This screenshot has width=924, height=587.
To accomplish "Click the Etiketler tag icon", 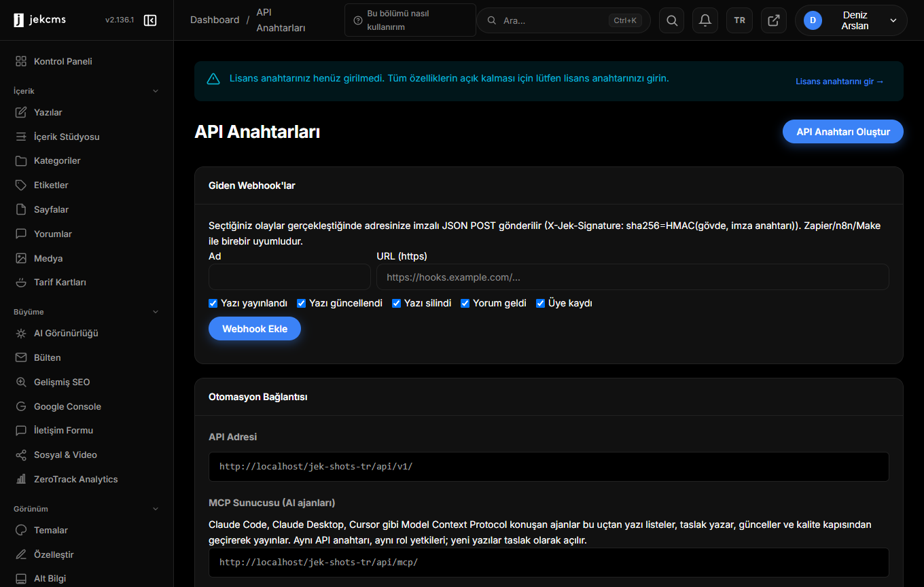I will coord(21,185).
